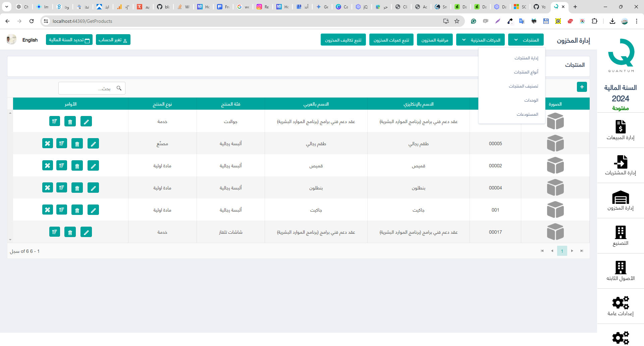The image size is (644, 346).
Task: Choose المستودعات from the dropdown menu
Action: 527,114
